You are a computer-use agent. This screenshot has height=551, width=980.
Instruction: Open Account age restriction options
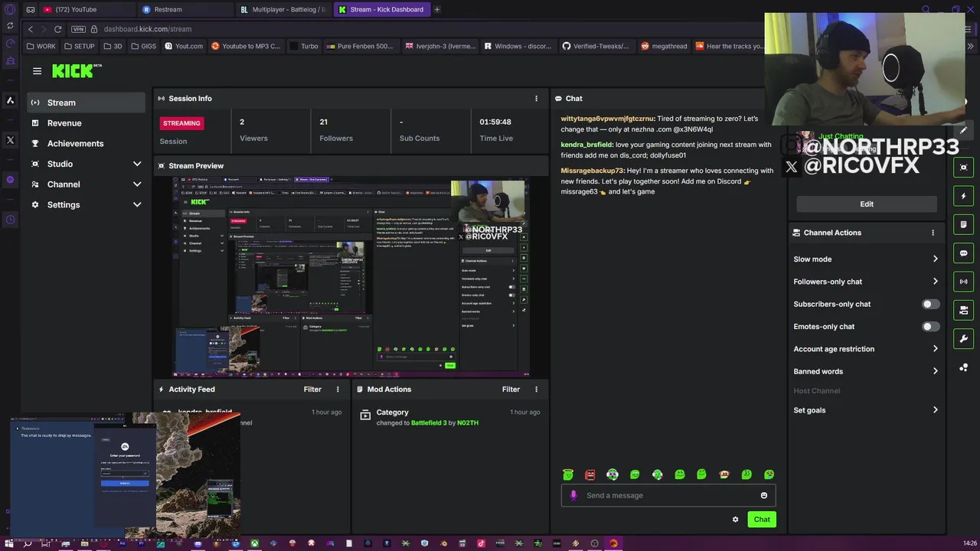(x=866, y=349)
